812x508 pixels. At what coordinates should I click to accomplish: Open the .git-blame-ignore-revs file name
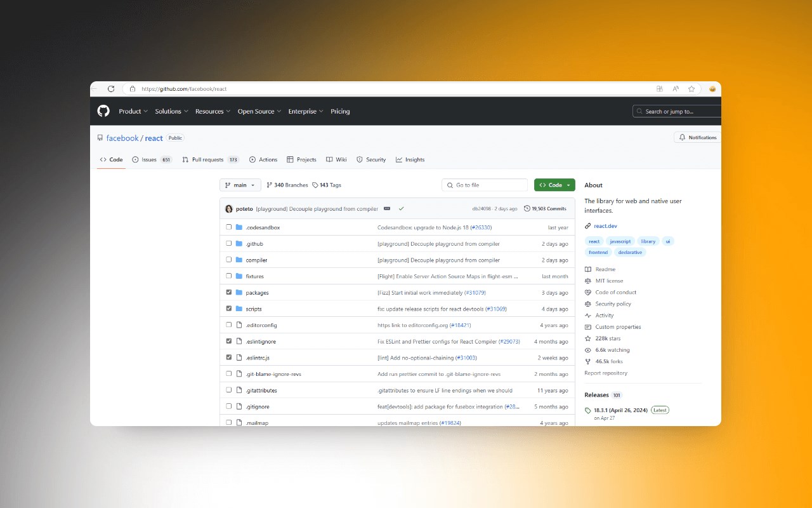pyautogui.click(x=273, y=374)
